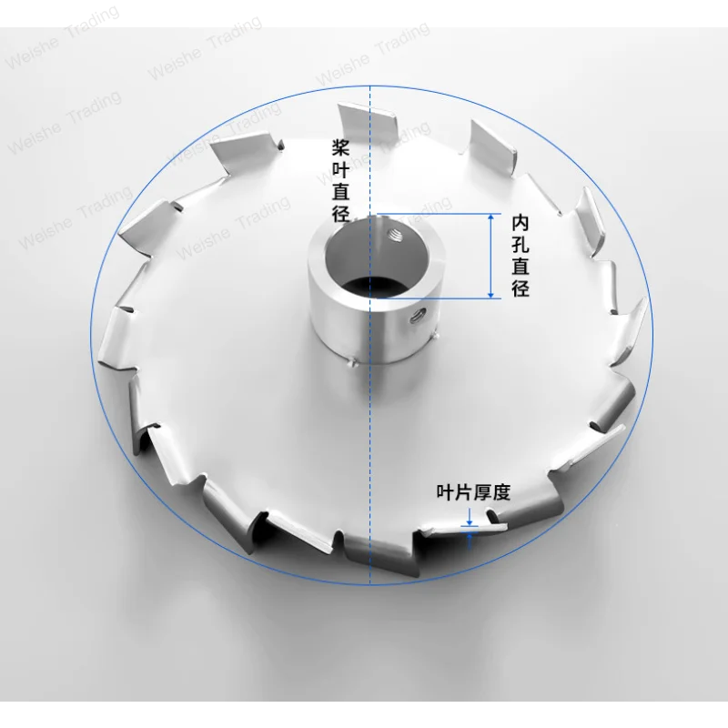Click the threaded set-screw hole on hub side
Screen dimensions: 728x728
416,318
